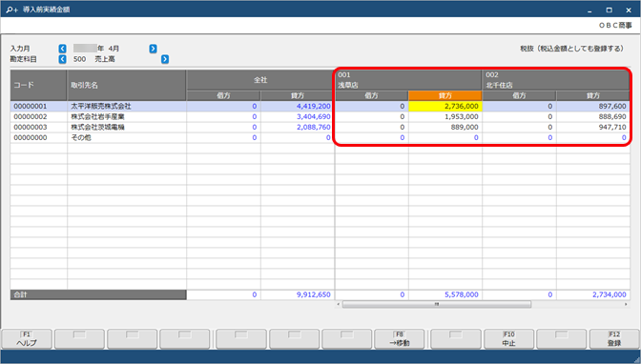The image size is (641, 364).
Task: Click the orange 貸方 header under 001
Action: [445, 95]
